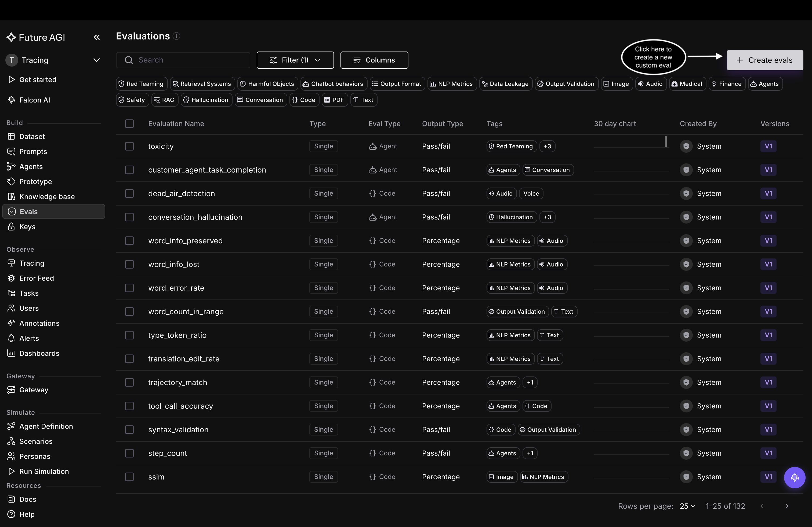This screenshot has width=812, height=527.
Task: Click the Help question-mark icon
Action: (x=11, y=514)
